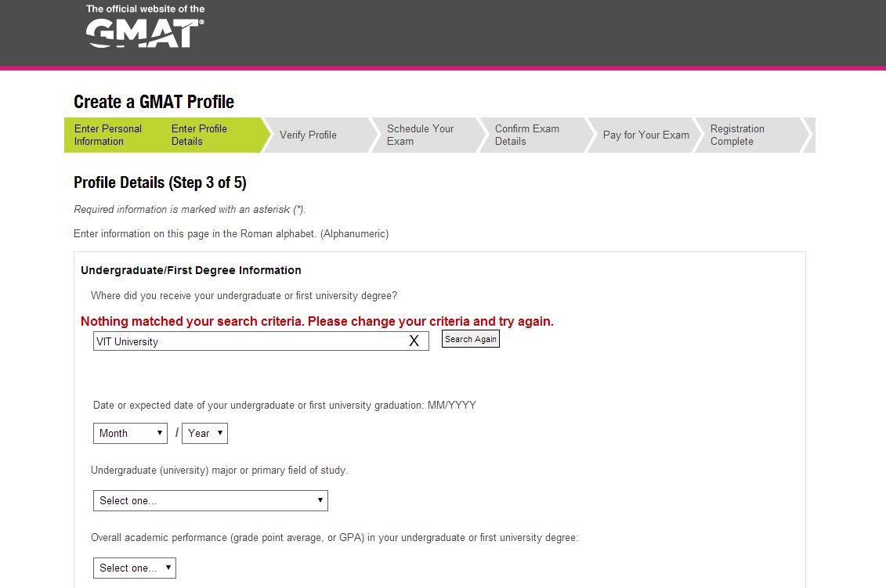The width and height of the screenshot is (886, 588).
Task: Open the graduation Month dropdown
Action: coord(130,433)
